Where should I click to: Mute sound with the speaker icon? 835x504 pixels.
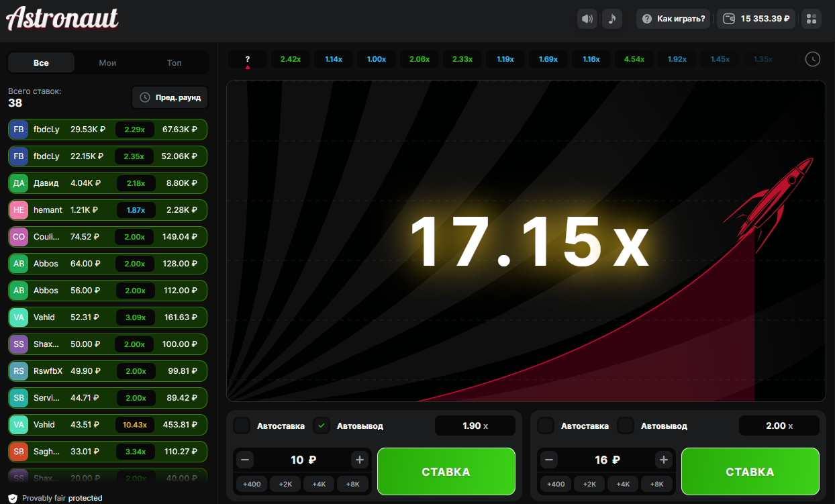pos(587,19)
